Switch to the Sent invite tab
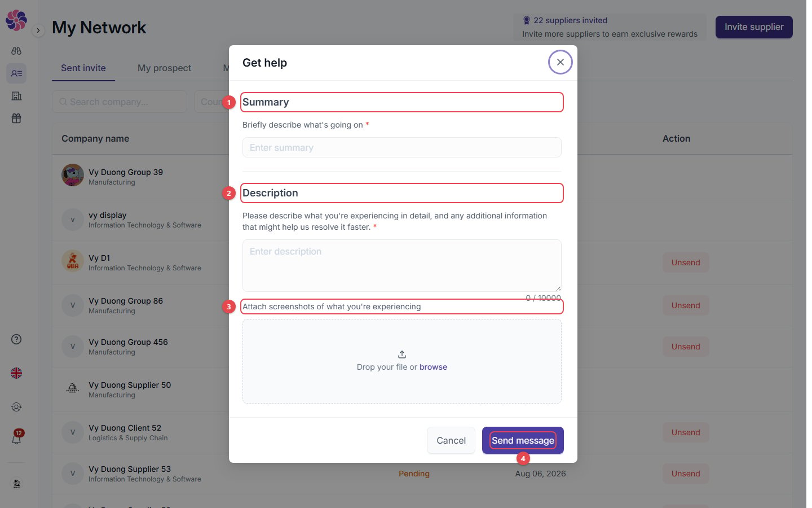This screenshot has height=508, width=812. 83,68
